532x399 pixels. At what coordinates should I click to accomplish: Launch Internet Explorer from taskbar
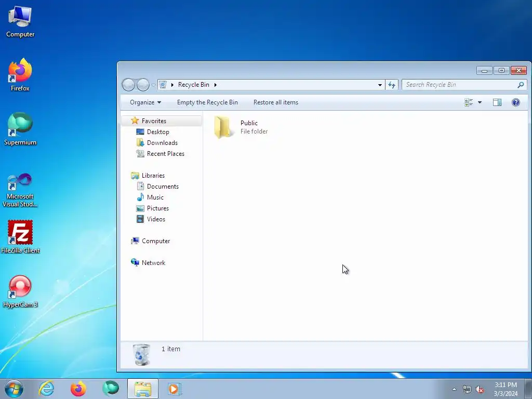pos(46,389)
